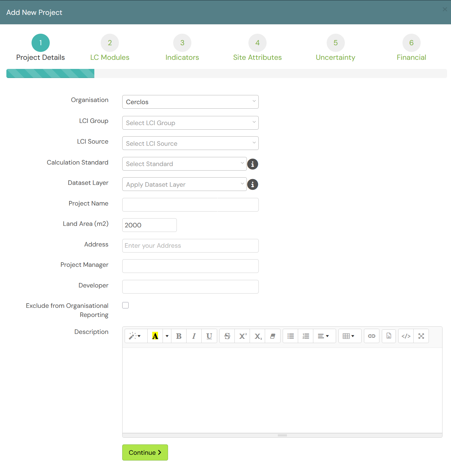451x476 pixels.
Task: Click the info icon beside Dataset Layer
Action: [x=253, y=184]
